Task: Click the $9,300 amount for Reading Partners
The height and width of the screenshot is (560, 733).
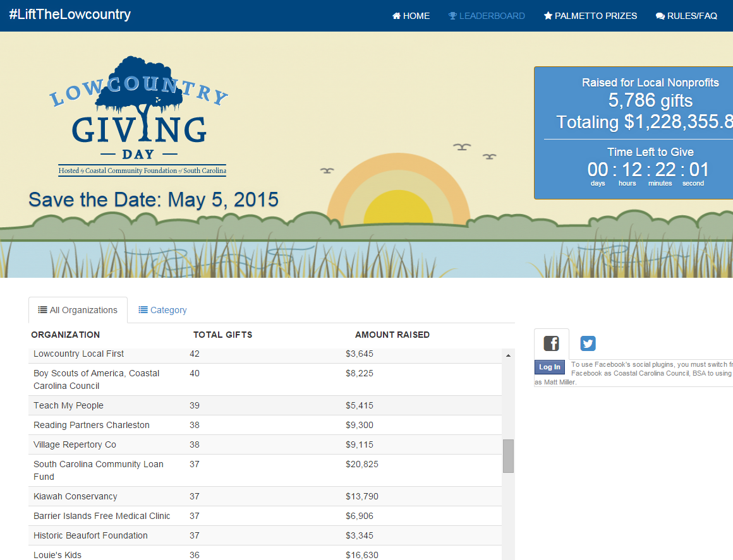Action: 360,425
